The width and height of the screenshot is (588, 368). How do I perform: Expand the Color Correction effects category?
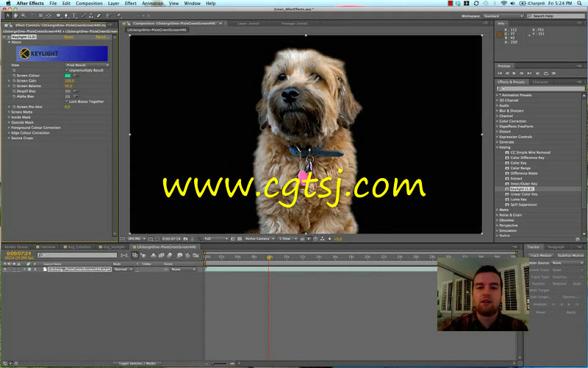498,121
